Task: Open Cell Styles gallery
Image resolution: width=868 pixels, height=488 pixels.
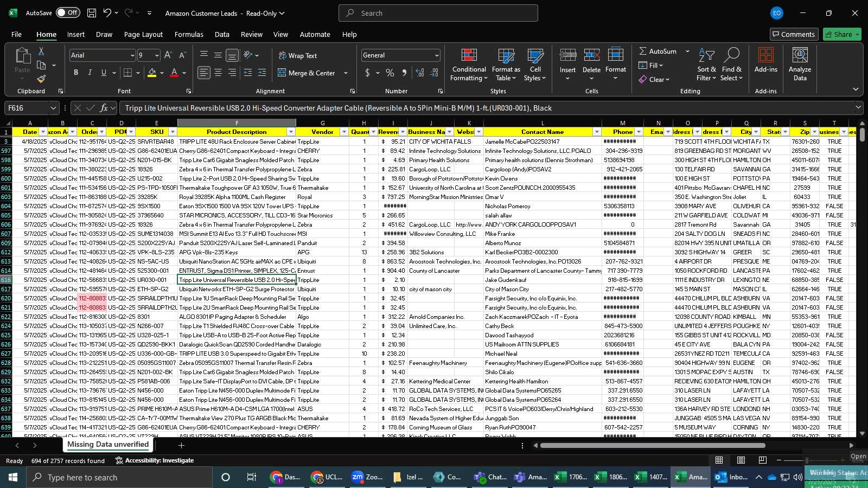Action: pyautogui.click(x=535, y=65)
